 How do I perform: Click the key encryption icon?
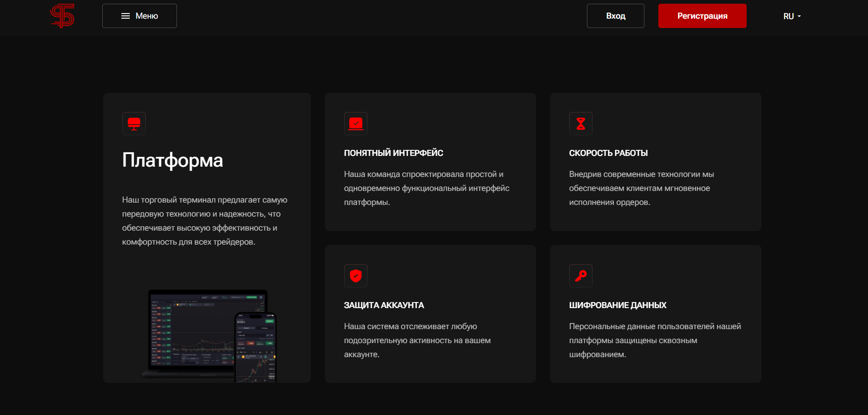pos(581,276)
